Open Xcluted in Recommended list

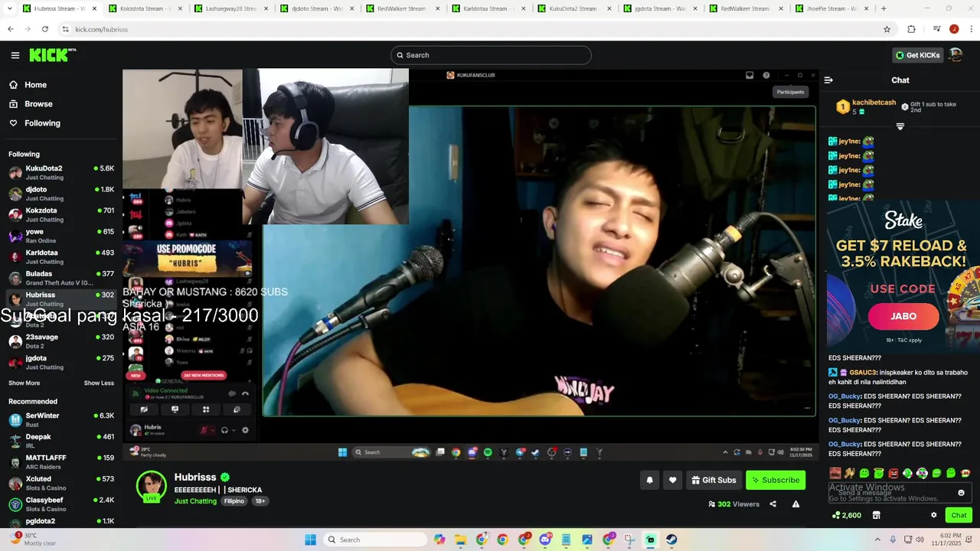(x=61, y=483)
